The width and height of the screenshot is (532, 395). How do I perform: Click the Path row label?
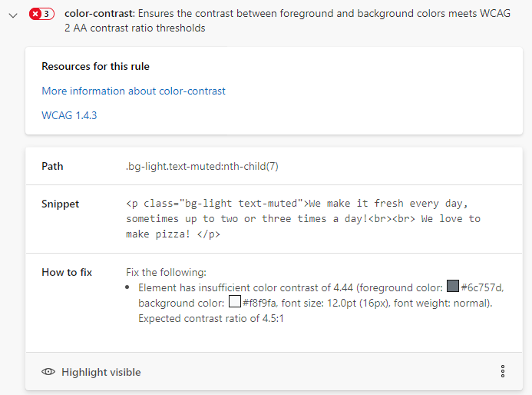click(x=53, y=166)
